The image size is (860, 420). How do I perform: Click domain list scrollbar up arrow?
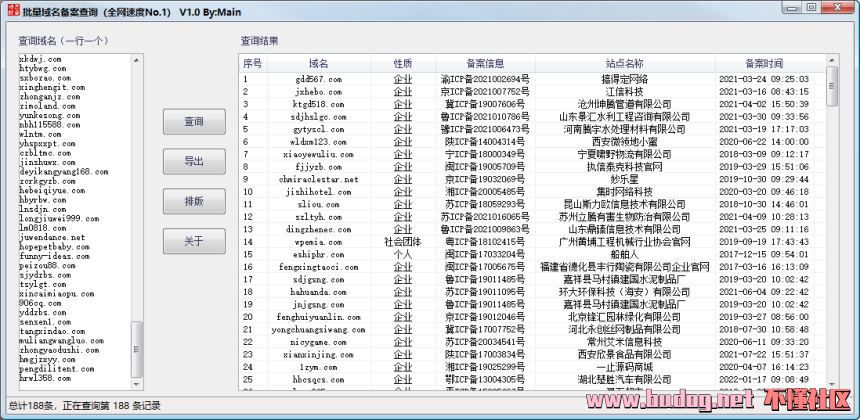coord(137,59)
